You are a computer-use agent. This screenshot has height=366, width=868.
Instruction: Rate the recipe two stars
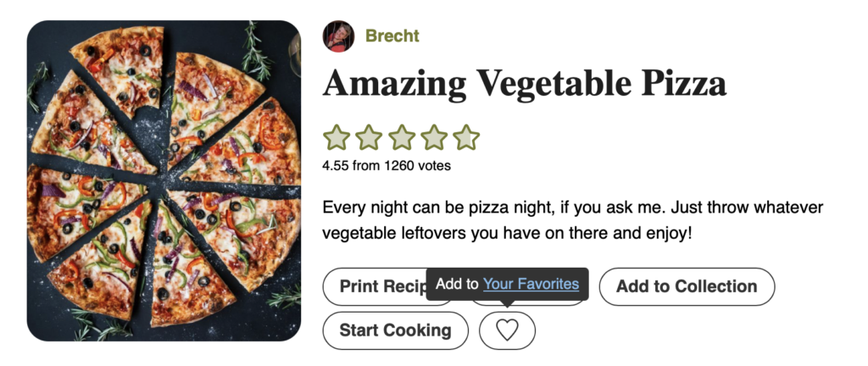369,137
